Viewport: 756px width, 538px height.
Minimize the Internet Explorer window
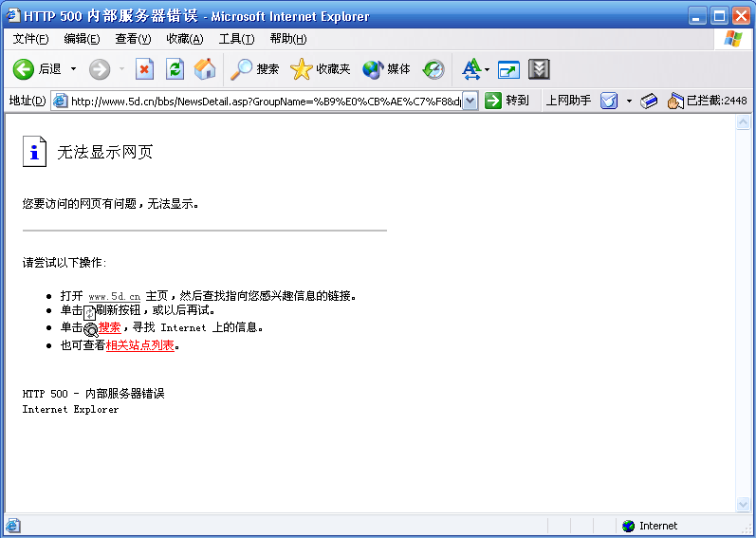(x=696, y=16)
